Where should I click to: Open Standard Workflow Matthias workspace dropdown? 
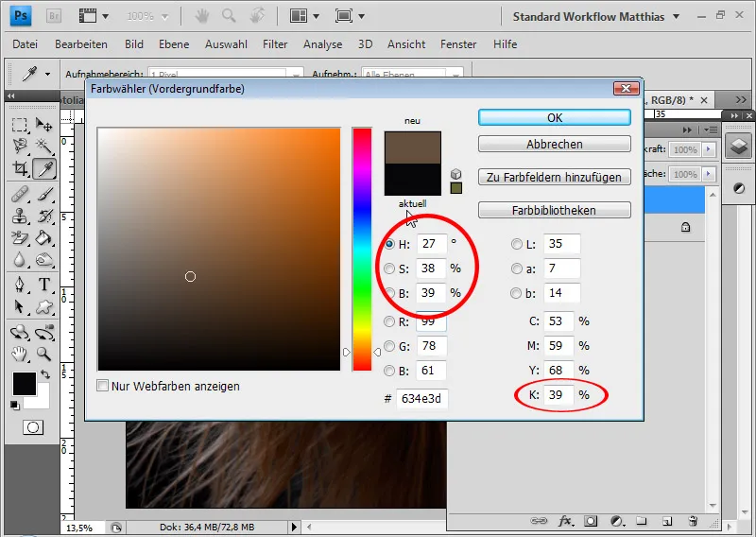coord(596,17)
